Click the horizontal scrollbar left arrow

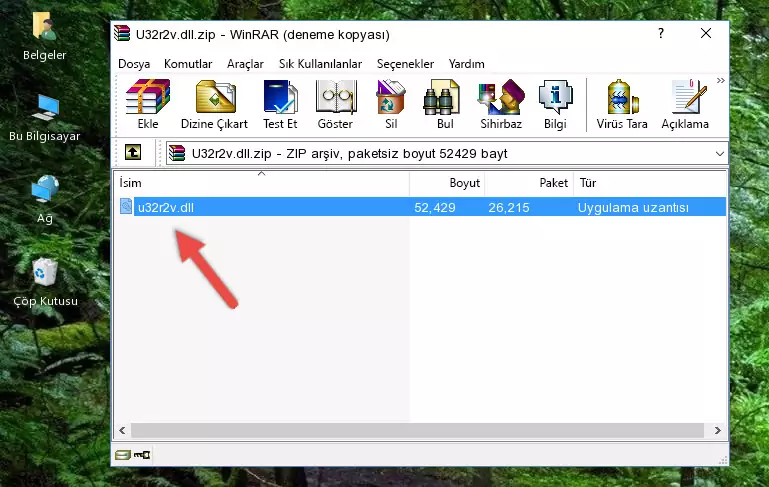click(x=123, y=430)
